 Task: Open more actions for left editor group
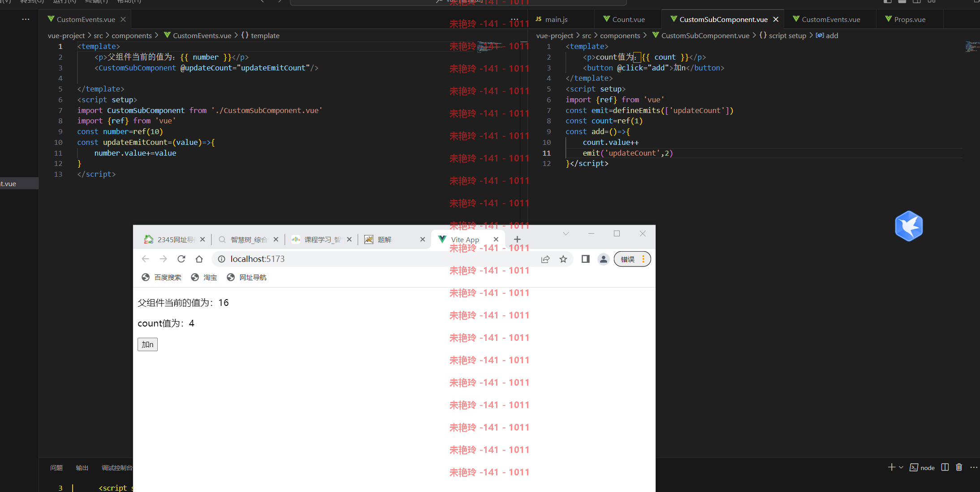pos(514,19)
